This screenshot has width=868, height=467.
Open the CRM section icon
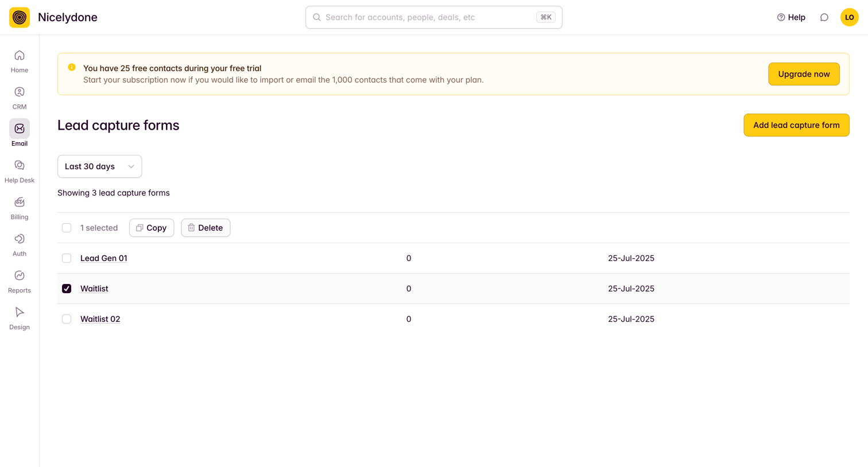tap(20, 92)
